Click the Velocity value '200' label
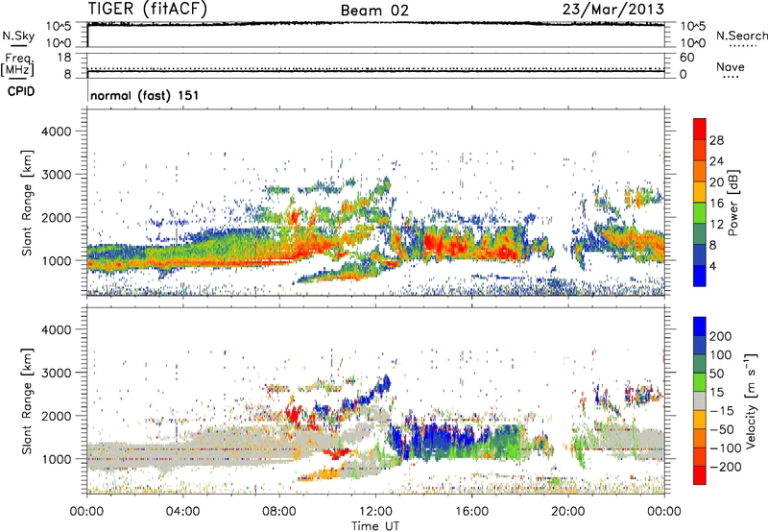This screenshot has height=532, width=768. click(721, 336)
